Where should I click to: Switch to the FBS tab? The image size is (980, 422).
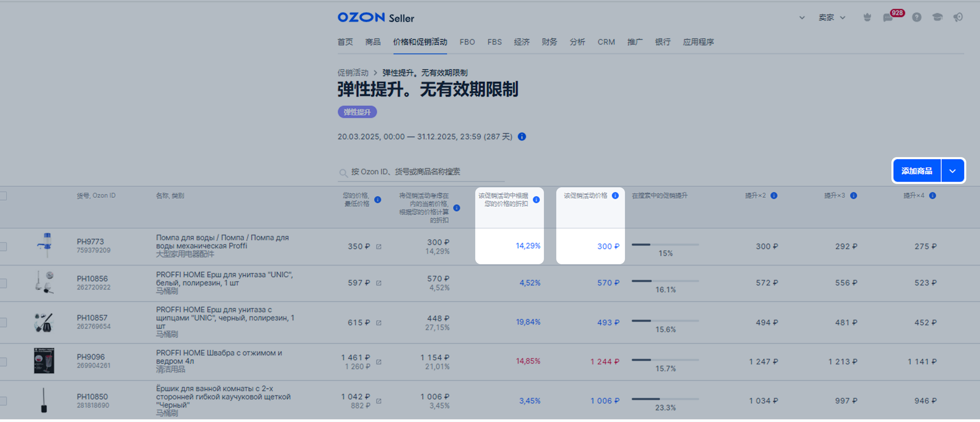(494, 42)
